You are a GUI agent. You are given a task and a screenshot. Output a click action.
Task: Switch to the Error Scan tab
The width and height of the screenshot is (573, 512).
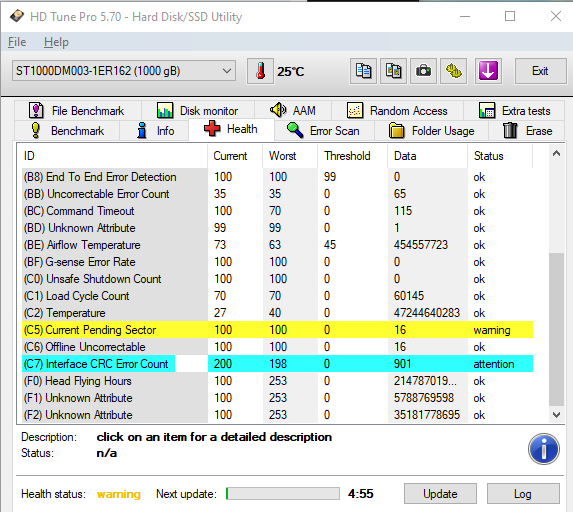324,130
